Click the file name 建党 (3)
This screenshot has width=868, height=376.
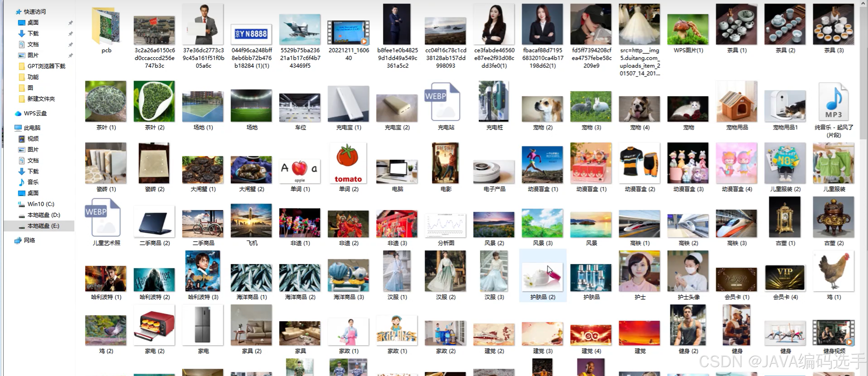coord(543,351)
